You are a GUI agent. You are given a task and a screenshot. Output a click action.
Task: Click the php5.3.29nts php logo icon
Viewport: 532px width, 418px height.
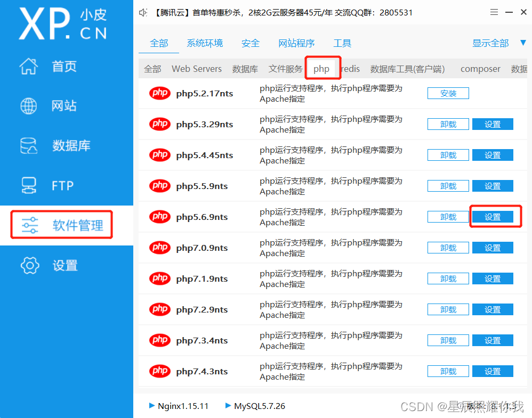click(x=160, y=124)
